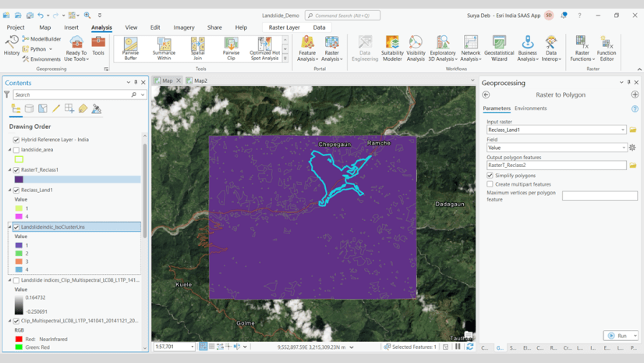Go back in Geoprocessing pane
Screen dimensions: 644x363
pyautogui.click(x=486, y=94)
